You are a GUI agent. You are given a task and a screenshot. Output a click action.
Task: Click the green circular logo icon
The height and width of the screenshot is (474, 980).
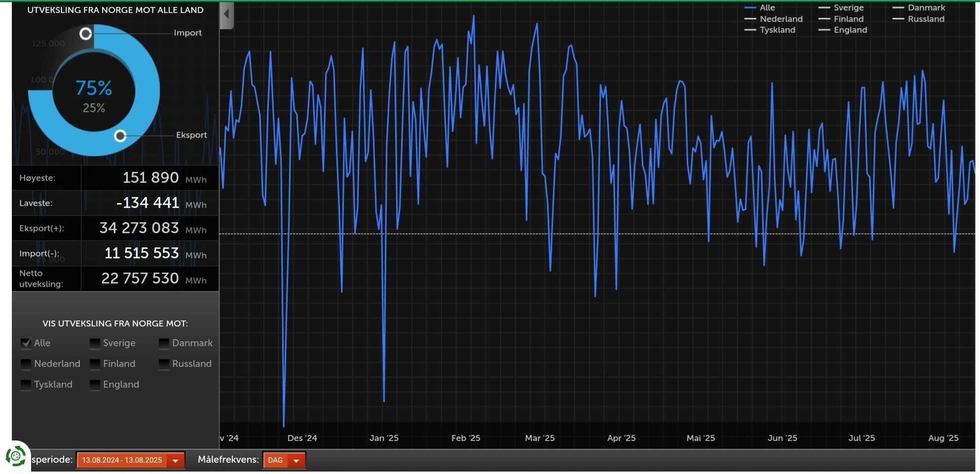click(16, 456)
